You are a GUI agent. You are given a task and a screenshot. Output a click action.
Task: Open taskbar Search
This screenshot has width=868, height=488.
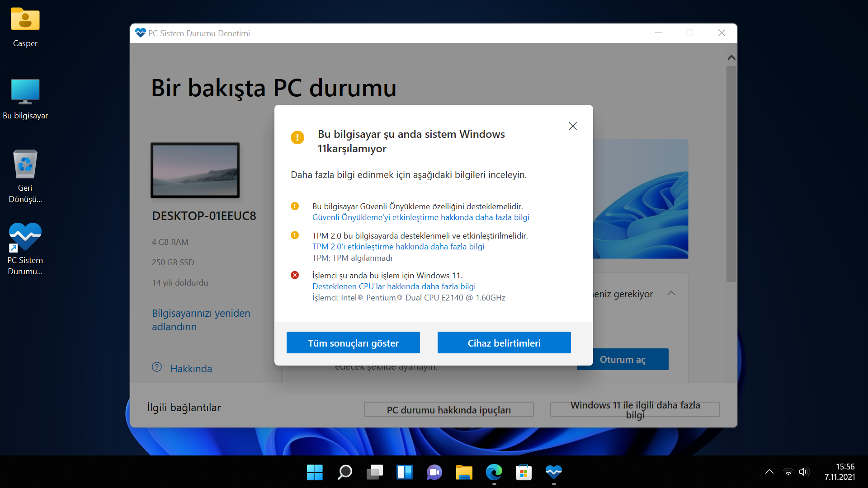[x=344, y=473]
